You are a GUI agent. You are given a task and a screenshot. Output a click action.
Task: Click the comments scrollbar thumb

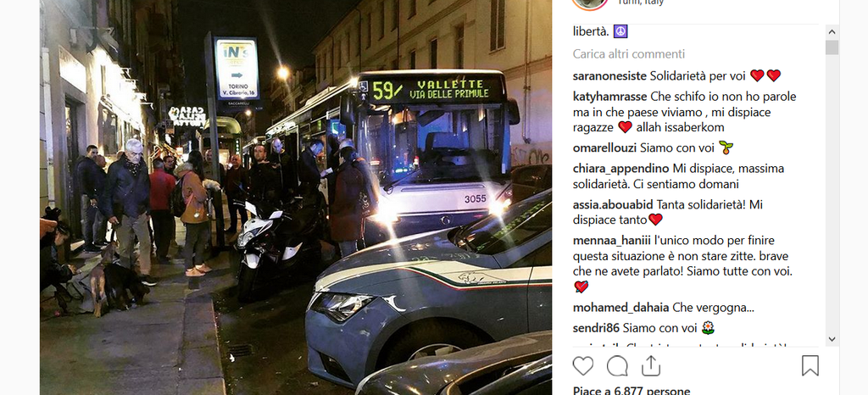832,47
